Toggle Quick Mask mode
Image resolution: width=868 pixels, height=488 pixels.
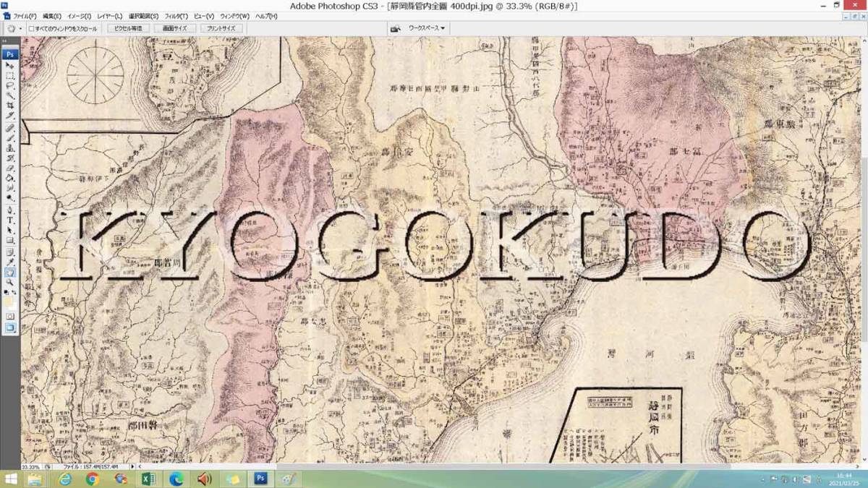click(x=10, y=316)
